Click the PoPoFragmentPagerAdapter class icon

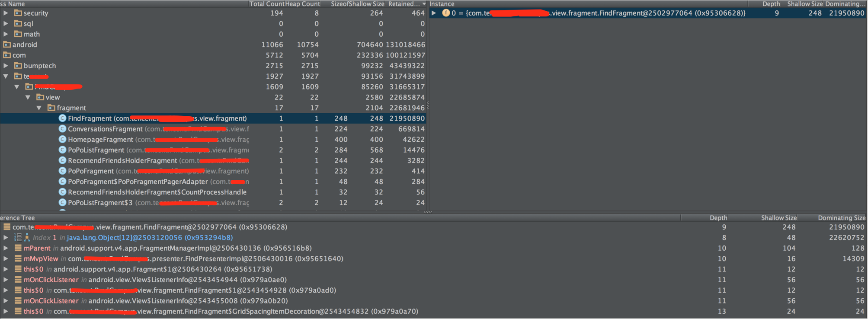pos(62,182)
